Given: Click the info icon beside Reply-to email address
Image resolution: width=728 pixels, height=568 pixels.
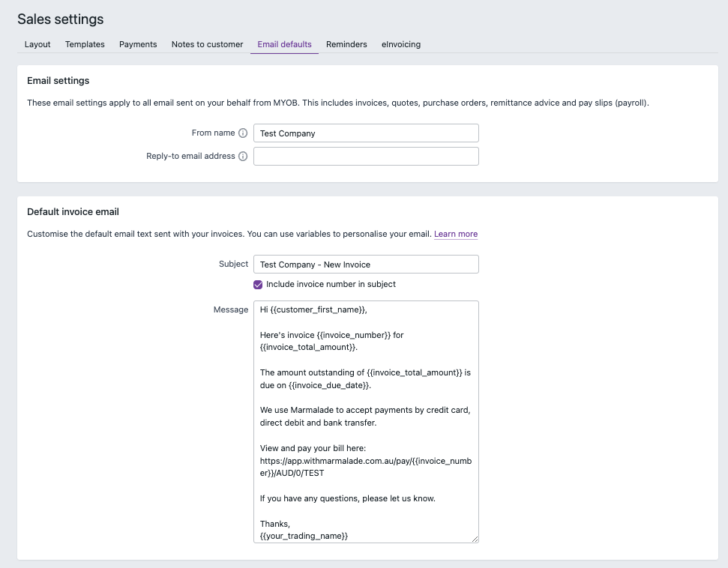Looking at the screenshot, I should (244, 156).
